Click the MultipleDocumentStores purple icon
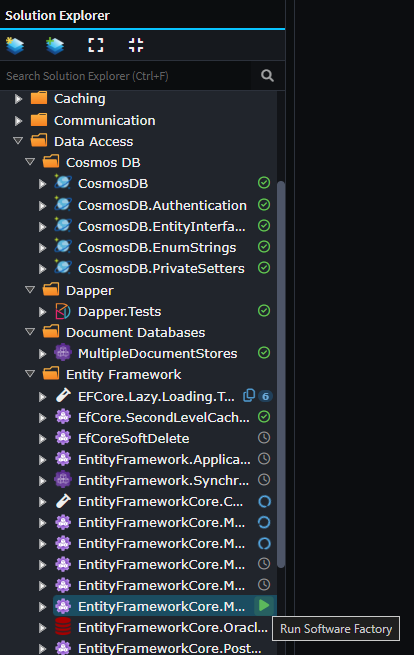414x655 pixels. 63,353
